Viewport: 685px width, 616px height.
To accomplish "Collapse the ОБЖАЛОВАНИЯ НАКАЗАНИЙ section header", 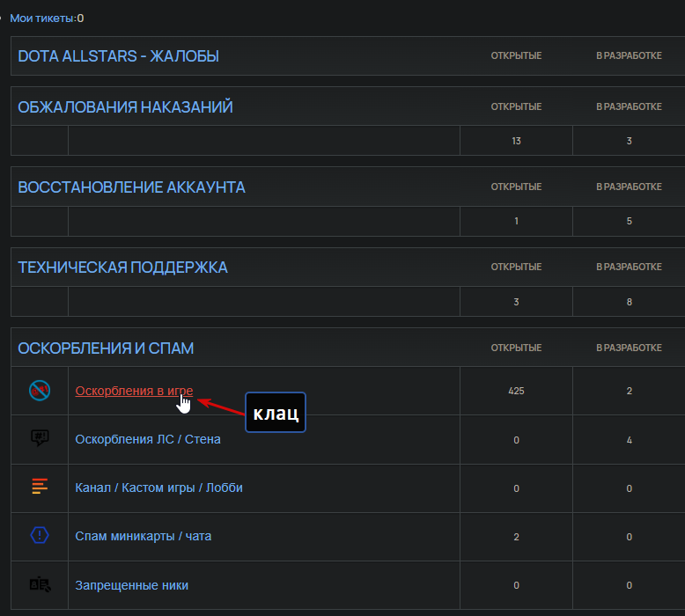I will [x=125, y=107].
